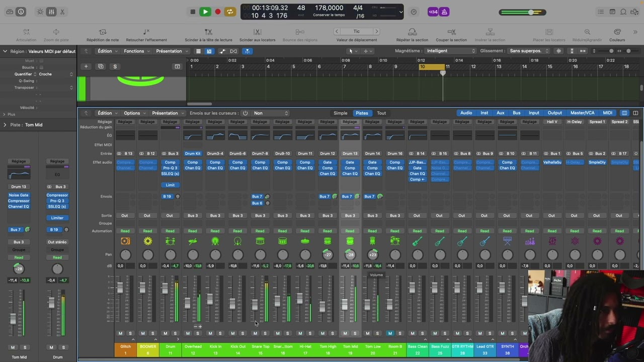Screen dimensions: 644x362
Task: Open the Editors scissors icon in control bar
Action: coord(62,12)
